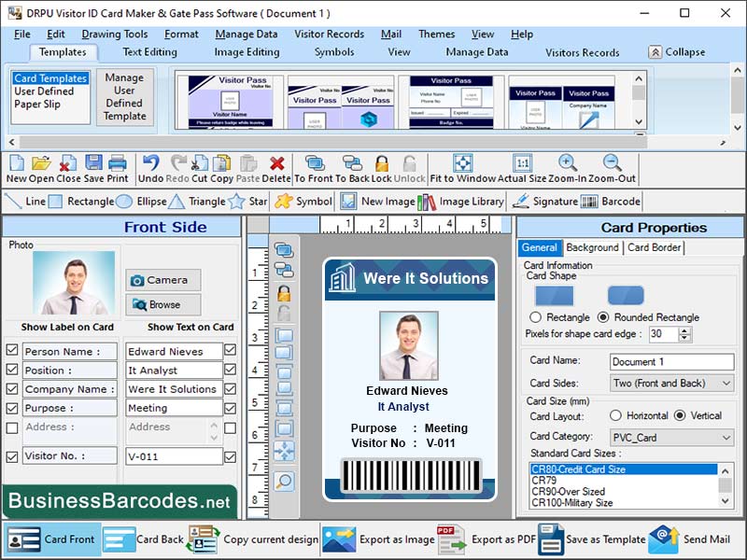Select the first Visitor Pass template thumbnail

click(x=230, y=102)
